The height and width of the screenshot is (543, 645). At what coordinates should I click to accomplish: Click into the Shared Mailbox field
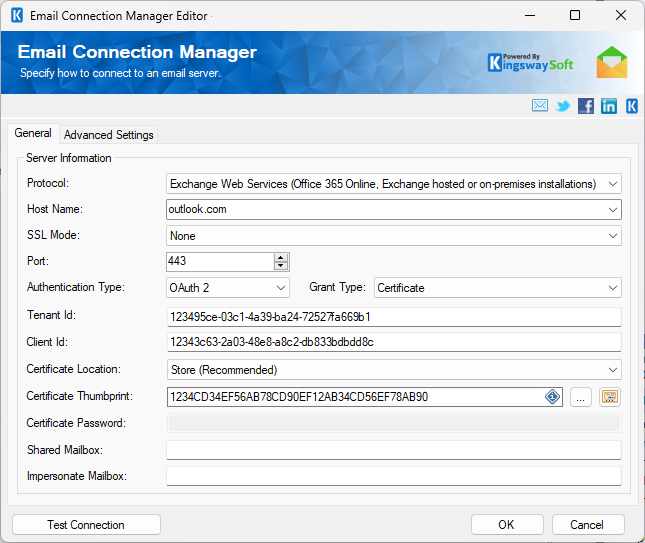pos(393,450)
